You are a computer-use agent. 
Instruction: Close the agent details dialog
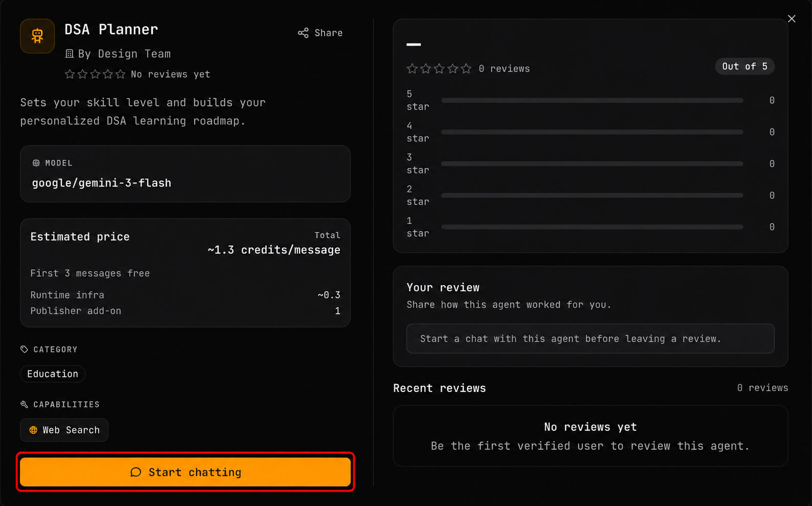(792, 19)
